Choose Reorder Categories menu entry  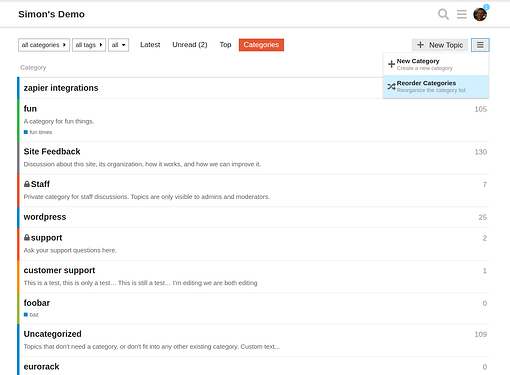436,87
